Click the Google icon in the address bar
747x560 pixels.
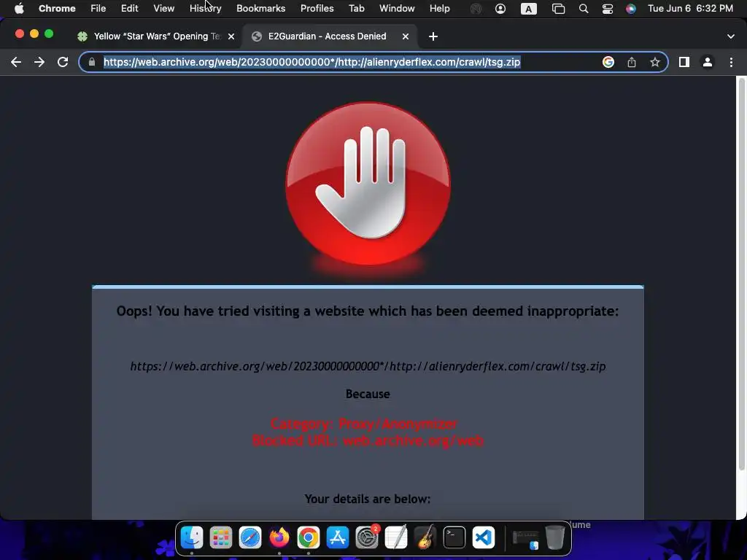click(608, 62)
